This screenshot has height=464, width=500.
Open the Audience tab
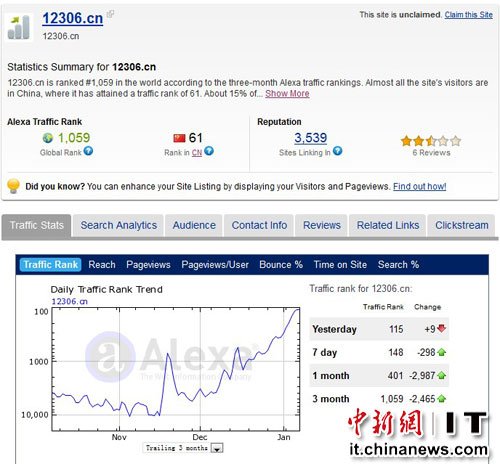point(194,225)
